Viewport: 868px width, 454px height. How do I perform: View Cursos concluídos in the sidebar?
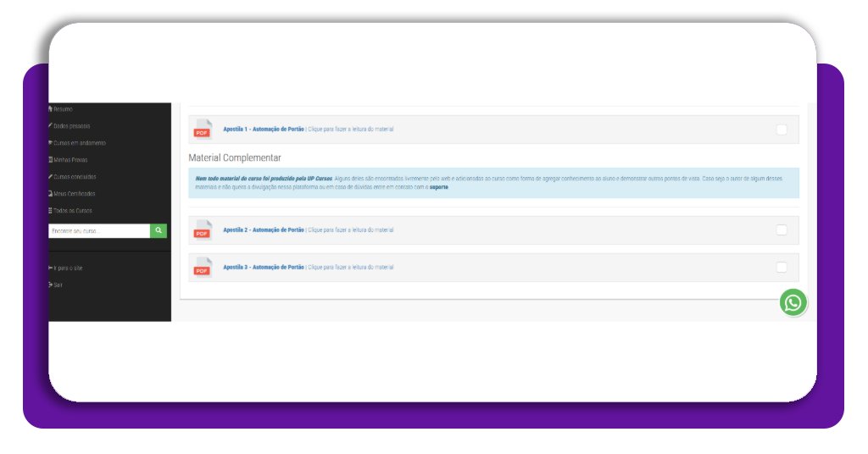click(x=74, y=177)
